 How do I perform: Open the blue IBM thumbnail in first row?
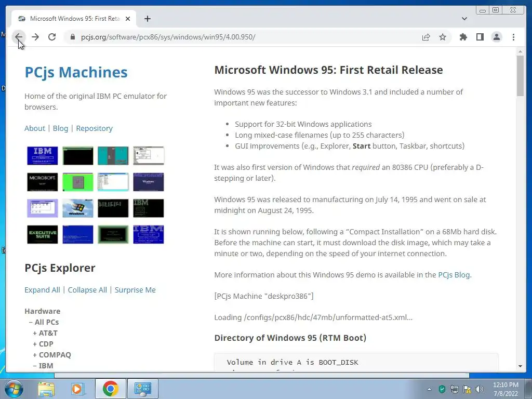pyautogui.click(x=43, y=156)
